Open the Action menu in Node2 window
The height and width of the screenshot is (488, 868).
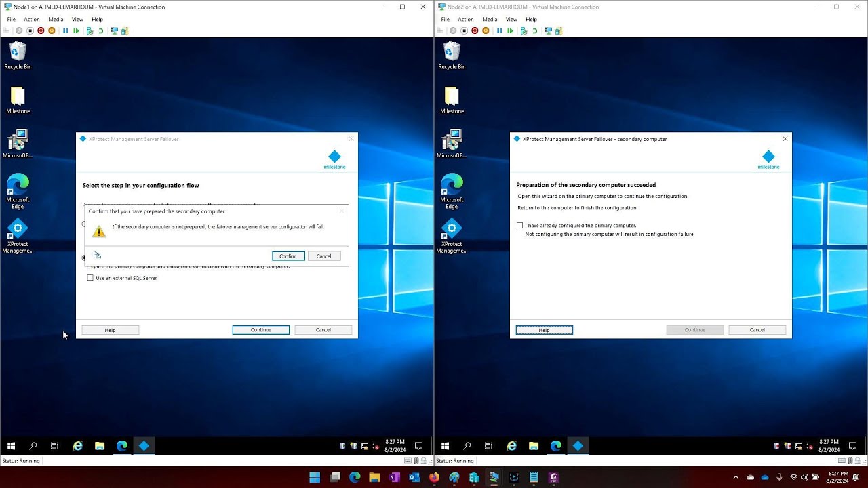pyautogui.click(x=466, y=20)
